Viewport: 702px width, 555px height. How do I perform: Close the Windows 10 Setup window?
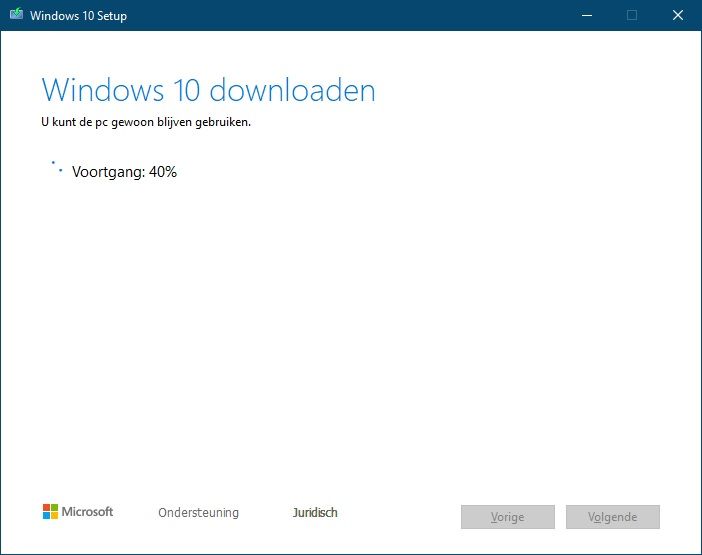(x=677, y=15)
